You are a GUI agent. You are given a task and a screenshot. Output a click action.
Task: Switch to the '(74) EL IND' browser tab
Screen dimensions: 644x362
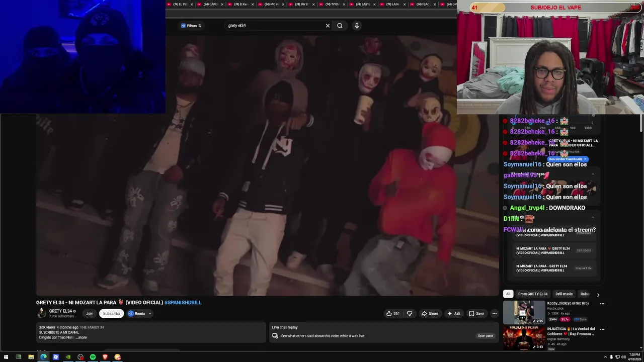(x=180, y=4)
